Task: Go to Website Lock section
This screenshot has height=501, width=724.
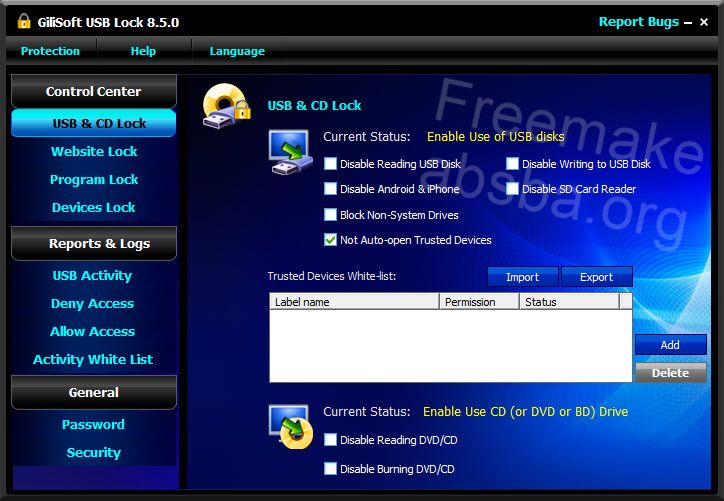Action: point(94,151)
